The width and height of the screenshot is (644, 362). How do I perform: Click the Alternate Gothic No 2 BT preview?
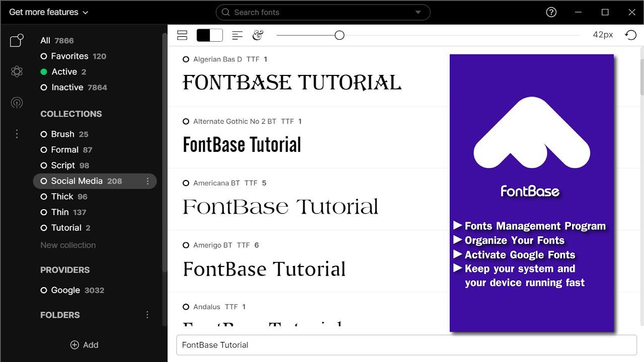[x=242, y=145]
